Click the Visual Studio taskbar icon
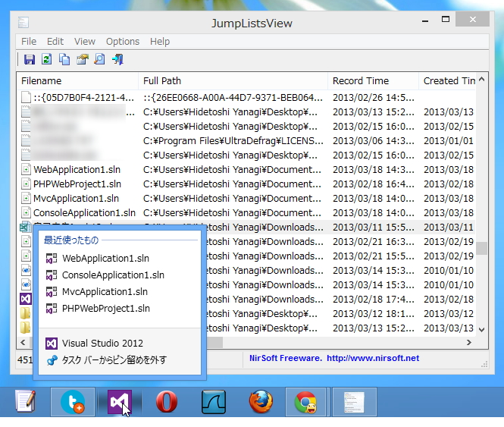 (x=120, y=401)
